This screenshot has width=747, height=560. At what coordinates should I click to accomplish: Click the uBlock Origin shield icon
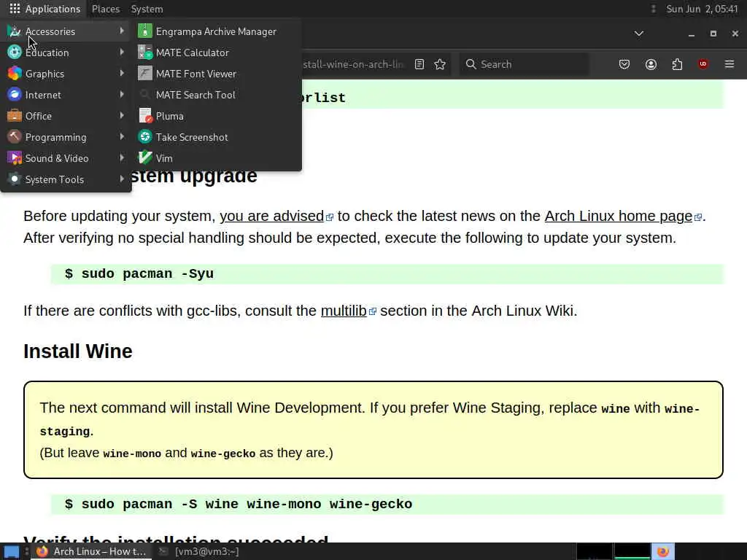point(703,64)
